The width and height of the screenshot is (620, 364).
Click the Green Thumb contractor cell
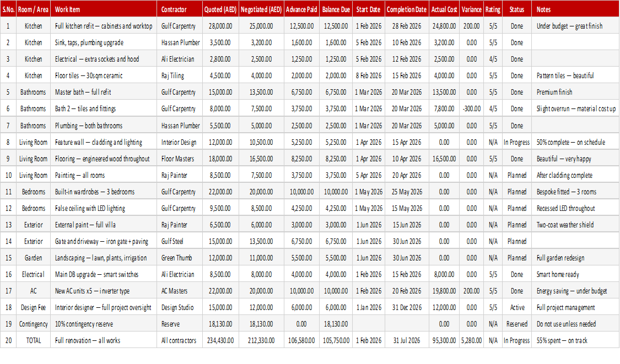tap(180, 258)
